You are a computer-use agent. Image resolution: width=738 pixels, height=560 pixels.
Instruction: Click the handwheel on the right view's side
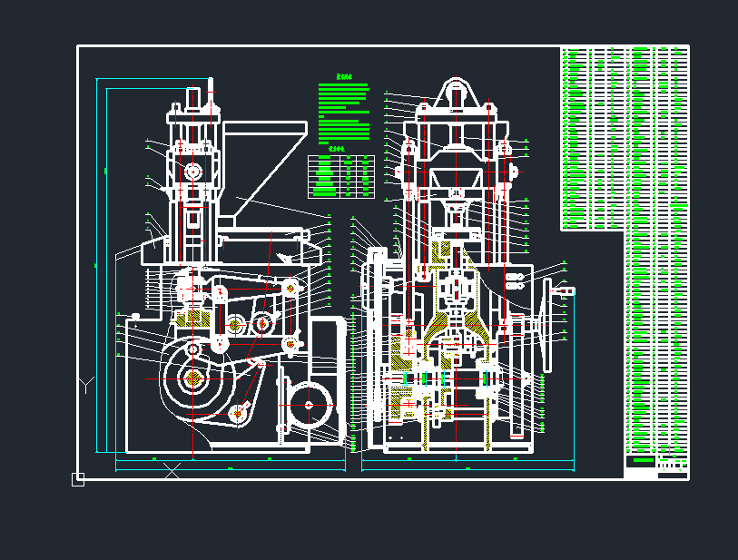547,325
